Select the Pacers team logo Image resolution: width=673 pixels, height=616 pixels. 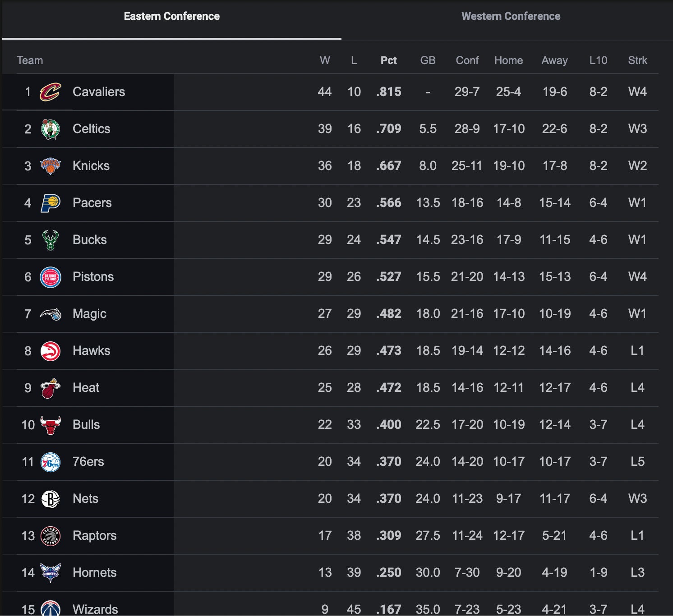50,203
